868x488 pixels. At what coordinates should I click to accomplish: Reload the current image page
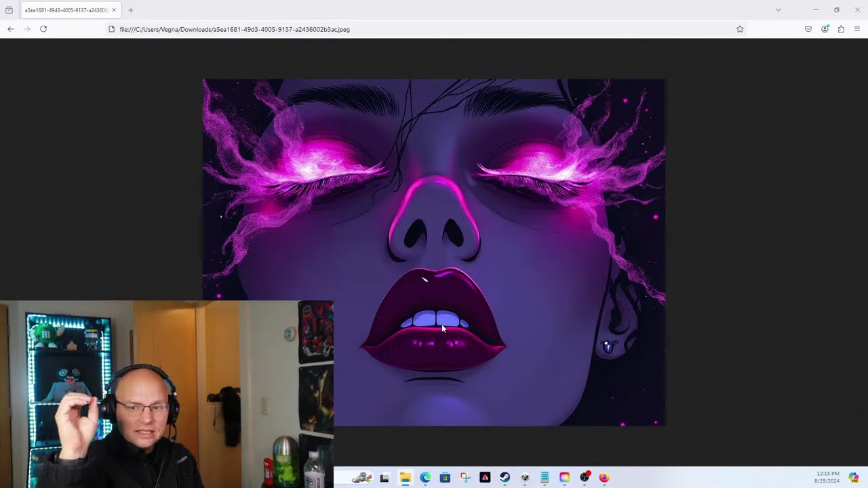click(43, 29)
